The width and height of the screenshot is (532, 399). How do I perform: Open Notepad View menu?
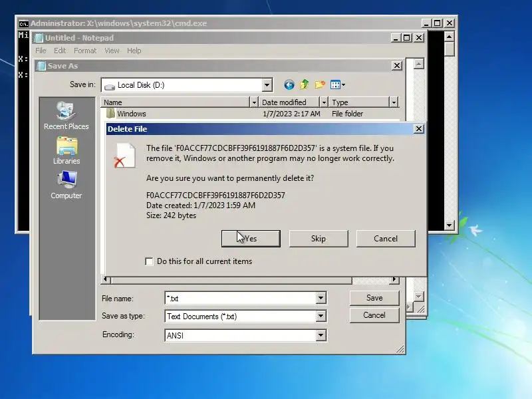pyautogui.click(x=112, y=51)
